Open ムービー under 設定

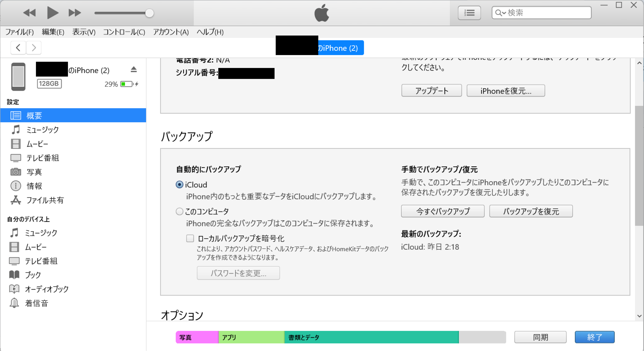pyautogui.click(x=73, y=144)
